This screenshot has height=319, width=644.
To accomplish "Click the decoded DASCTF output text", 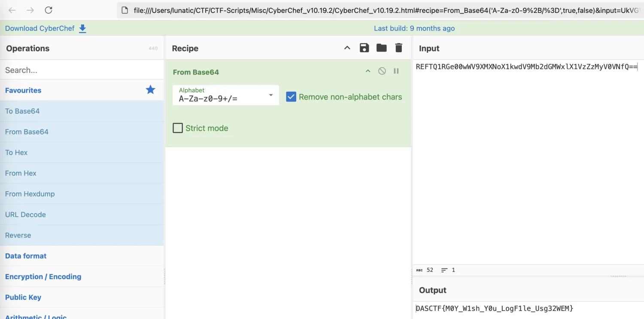I will point(495,308).
